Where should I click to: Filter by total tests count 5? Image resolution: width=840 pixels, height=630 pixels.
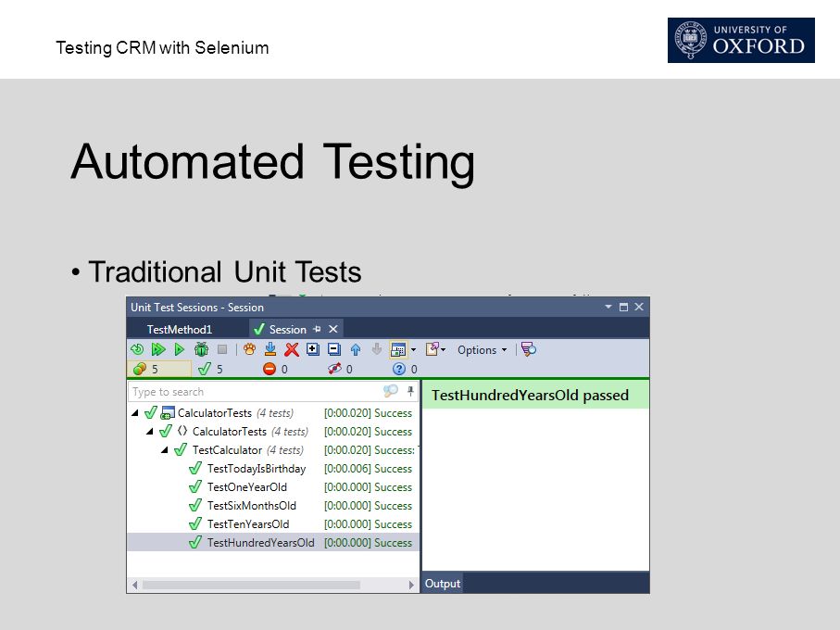tap(159, 369)
